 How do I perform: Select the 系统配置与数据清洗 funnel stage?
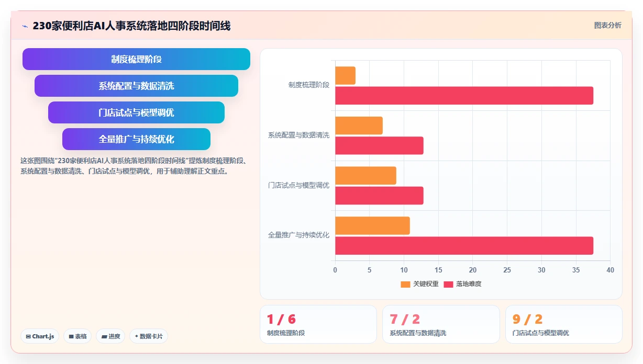click(x=136, y=86)
